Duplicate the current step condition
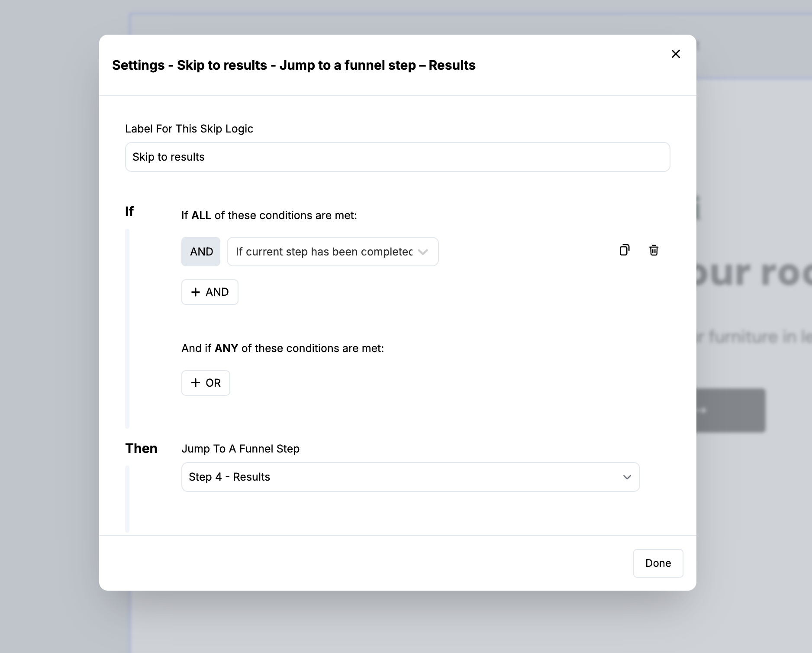The image size is (812, 653). 624,250
